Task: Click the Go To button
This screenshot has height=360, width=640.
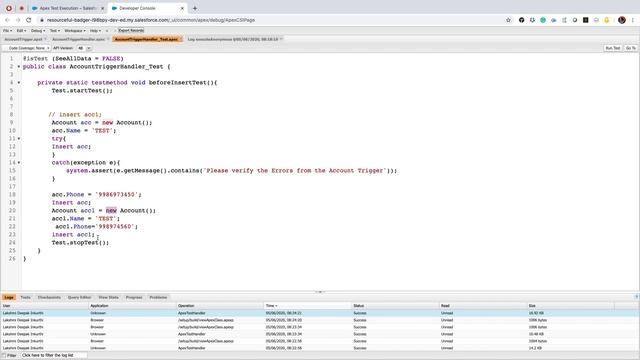Action: (630, 48)
